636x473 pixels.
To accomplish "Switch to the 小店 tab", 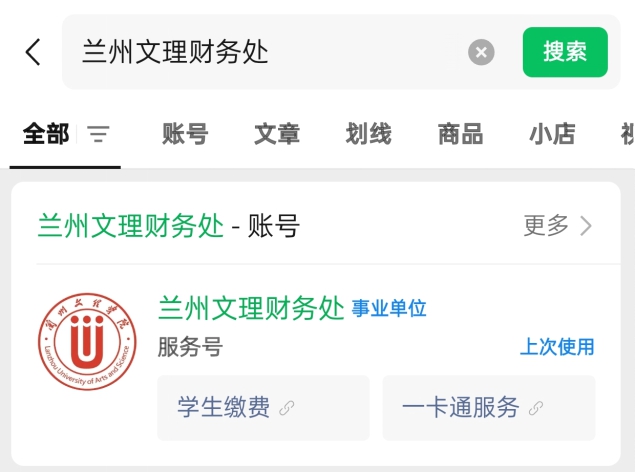I will tap(552, 134).
